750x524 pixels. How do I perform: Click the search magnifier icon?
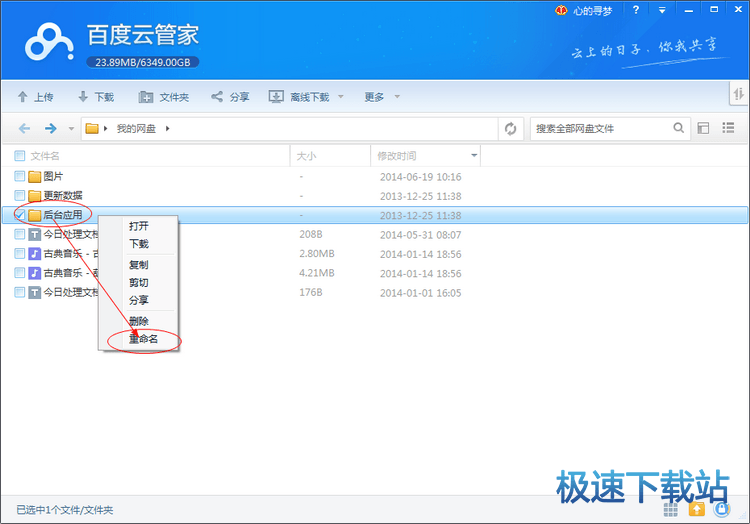679,128
